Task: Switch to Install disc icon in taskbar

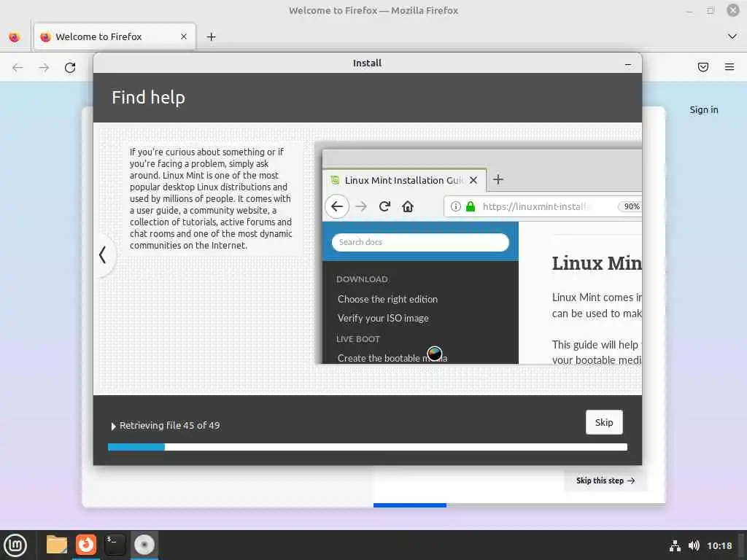Action: pyautogui.click(x=144, y=545)
